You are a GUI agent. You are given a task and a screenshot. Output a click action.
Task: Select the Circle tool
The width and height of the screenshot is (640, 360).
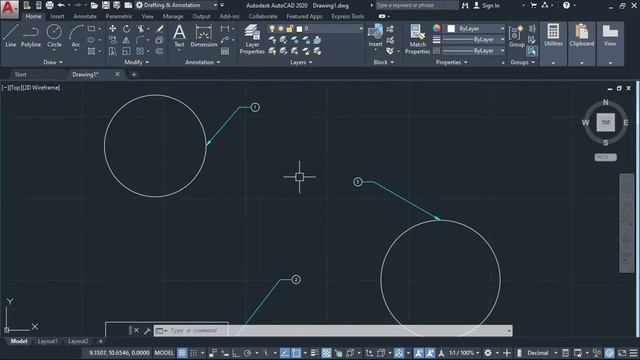point(54,36)
